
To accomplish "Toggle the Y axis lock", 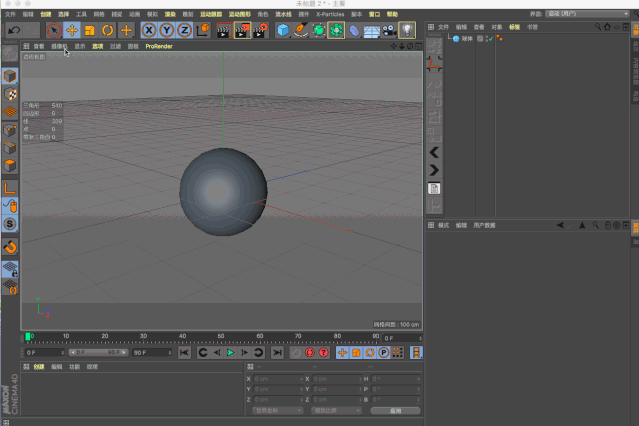I will pos(167,30).
